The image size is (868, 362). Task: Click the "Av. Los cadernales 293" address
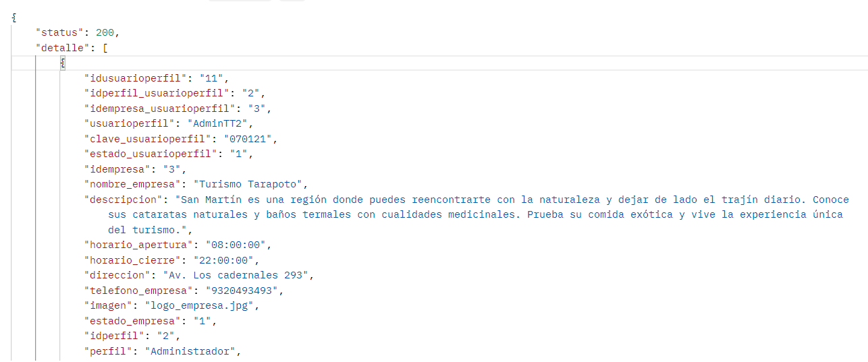point(237,275)
